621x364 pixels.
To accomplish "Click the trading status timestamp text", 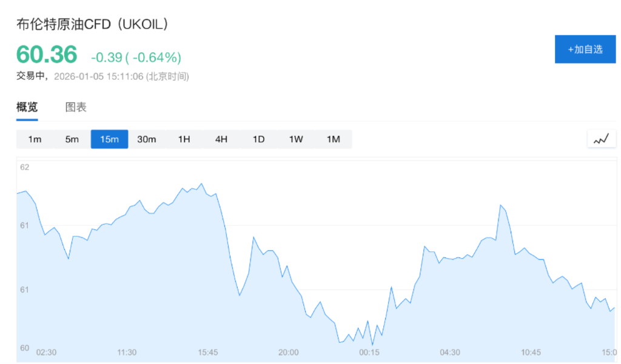I will point(102,76).
